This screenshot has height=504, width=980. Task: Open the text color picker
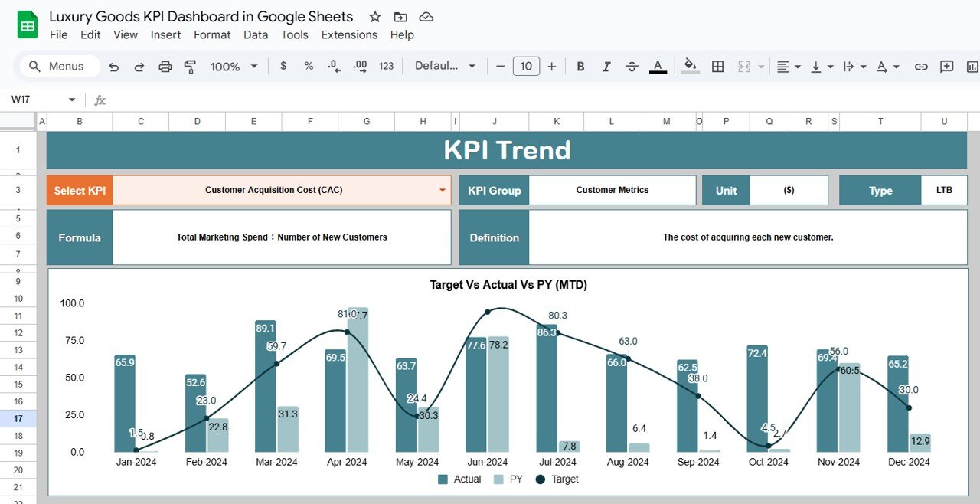[x=657, y=67]
